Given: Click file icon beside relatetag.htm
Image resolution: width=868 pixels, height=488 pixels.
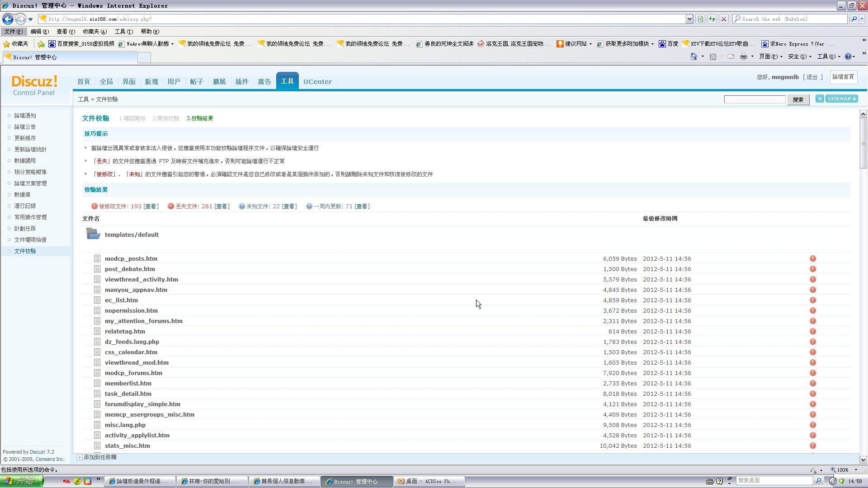Looking at the screenshot, I should (x=97, y=331).
